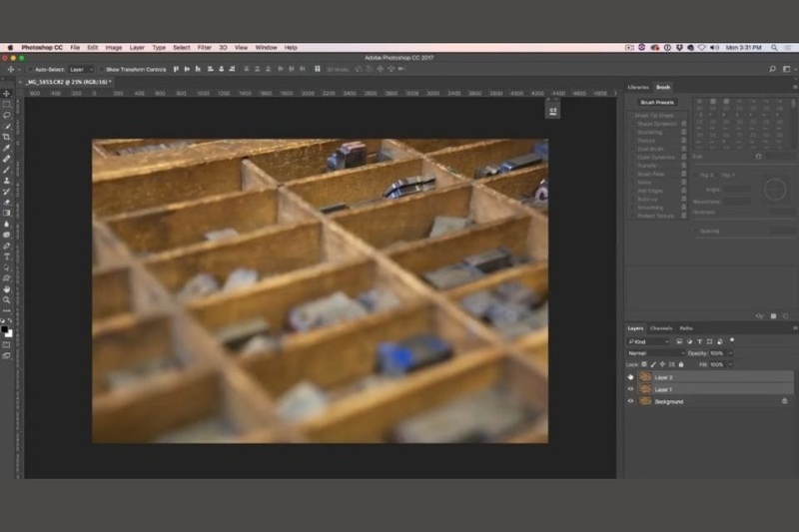
Task: Click the foreground color swatch
Action: 5,330
